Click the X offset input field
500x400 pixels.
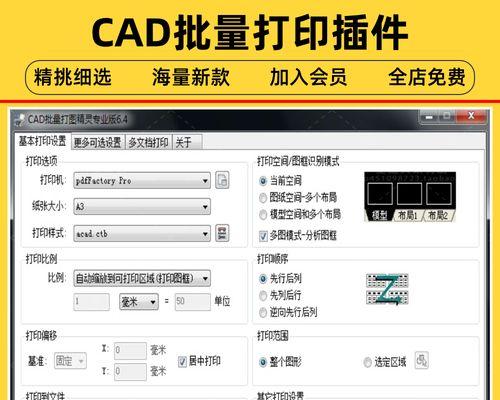[x=130, y=351]
